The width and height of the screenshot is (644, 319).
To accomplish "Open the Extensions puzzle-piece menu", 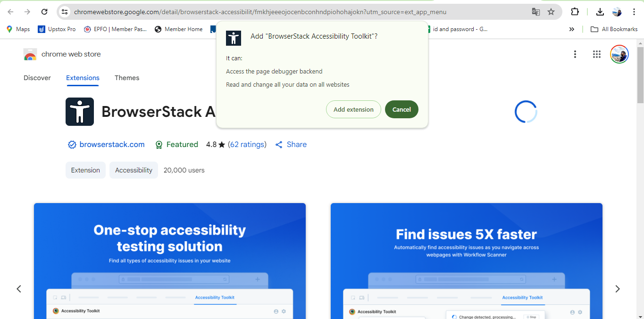I will tap(575, 12).
